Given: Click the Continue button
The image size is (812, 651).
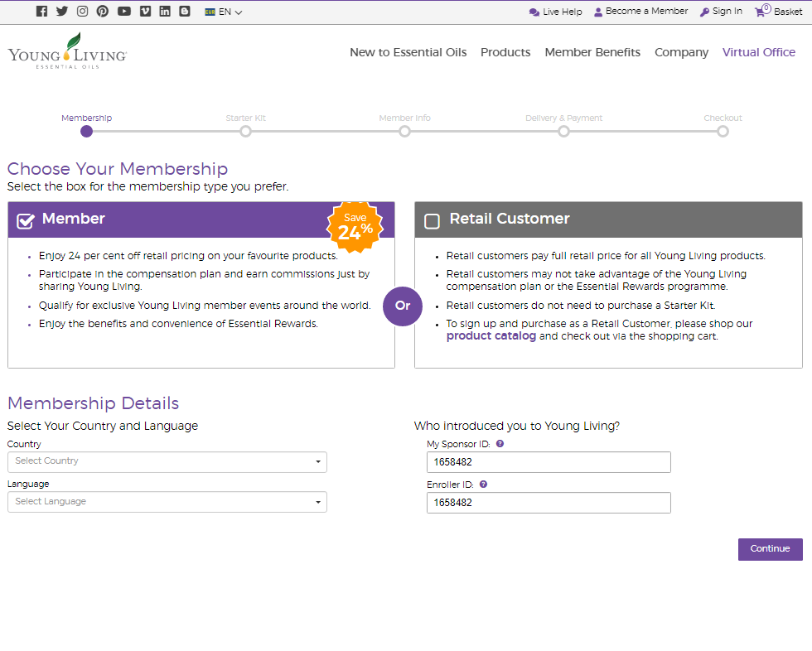Looking at the screenshot, I should coord(770,549).
